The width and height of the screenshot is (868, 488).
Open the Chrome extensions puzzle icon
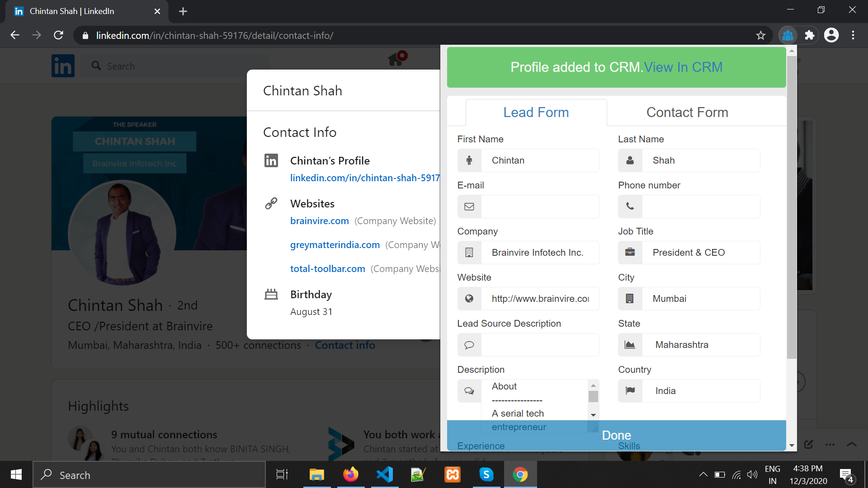[810, 35]
